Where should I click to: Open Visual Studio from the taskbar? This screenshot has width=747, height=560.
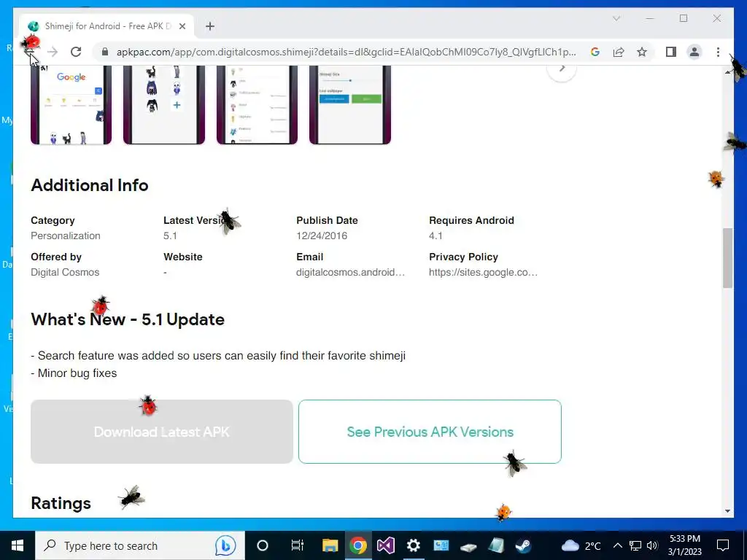point(386,545)
